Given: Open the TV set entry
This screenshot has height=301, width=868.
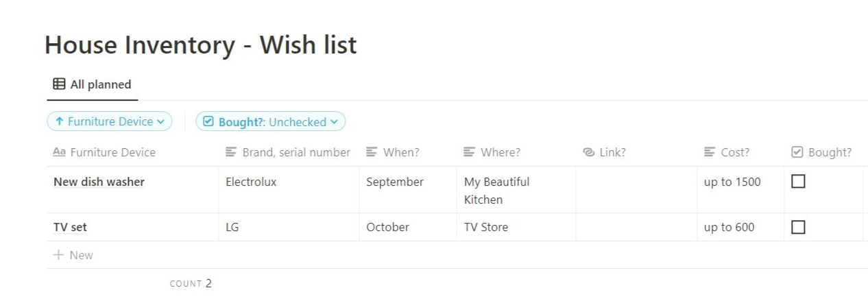Looking at the screenshot, I should tap(70, 227).
